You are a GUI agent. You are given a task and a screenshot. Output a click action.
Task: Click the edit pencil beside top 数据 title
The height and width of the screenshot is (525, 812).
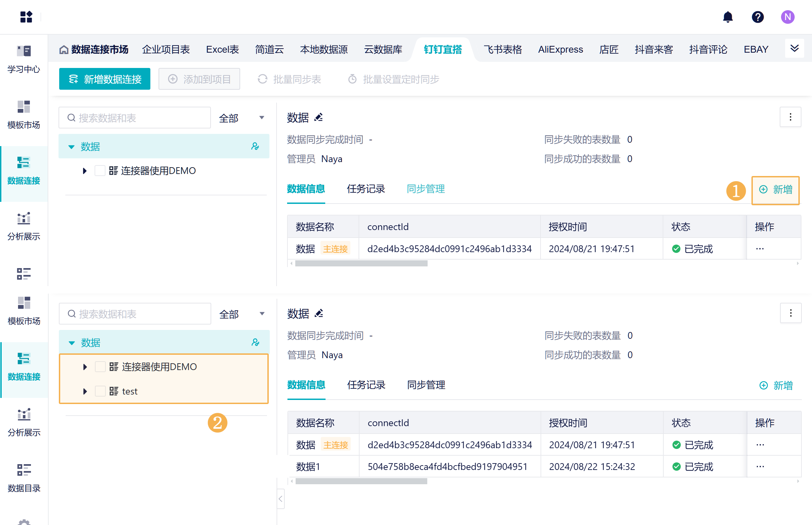(319, 118)
